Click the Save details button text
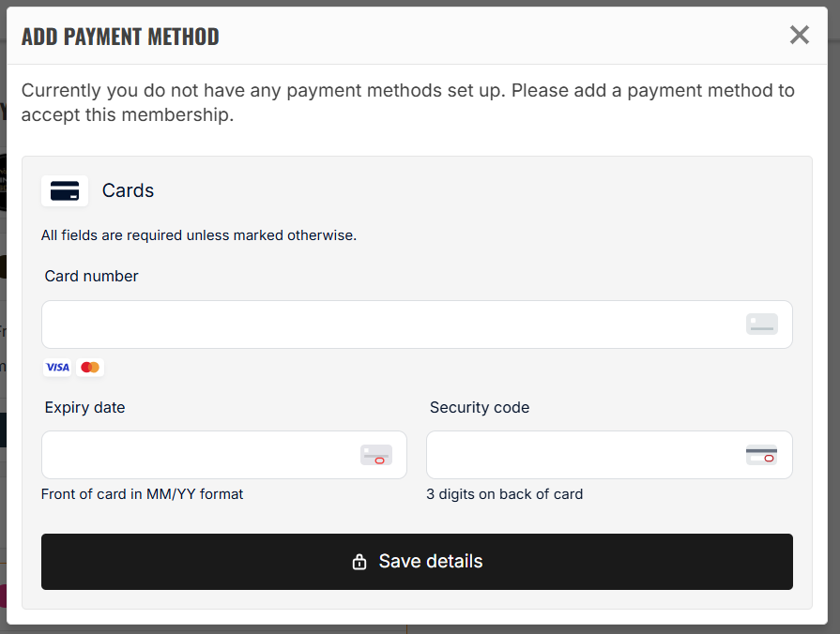Image resolution: width=840 pixels, height=634 pixels. [431, 561]
